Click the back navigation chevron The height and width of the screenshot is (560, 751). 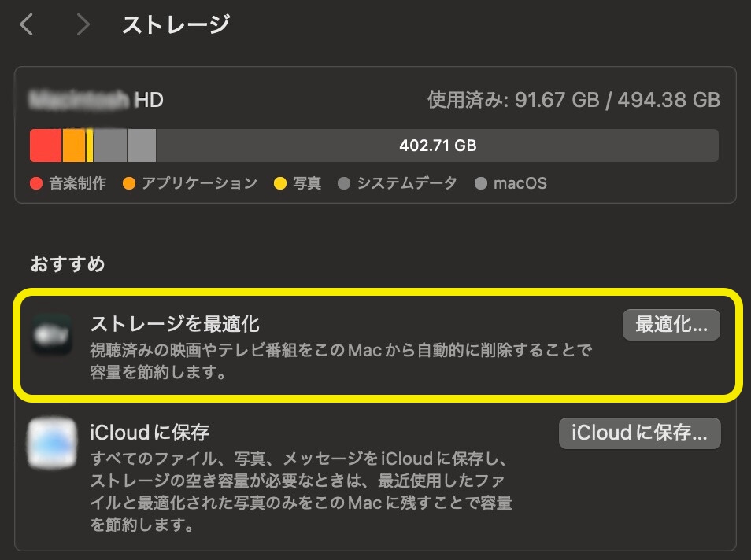[x=27, y=25]
